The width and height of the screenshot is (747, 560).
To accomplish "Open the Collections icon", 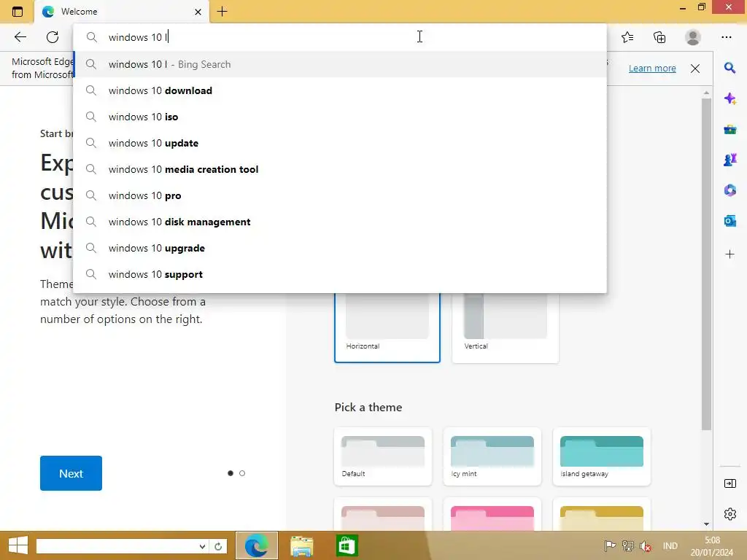I will [x=659, y=37].
